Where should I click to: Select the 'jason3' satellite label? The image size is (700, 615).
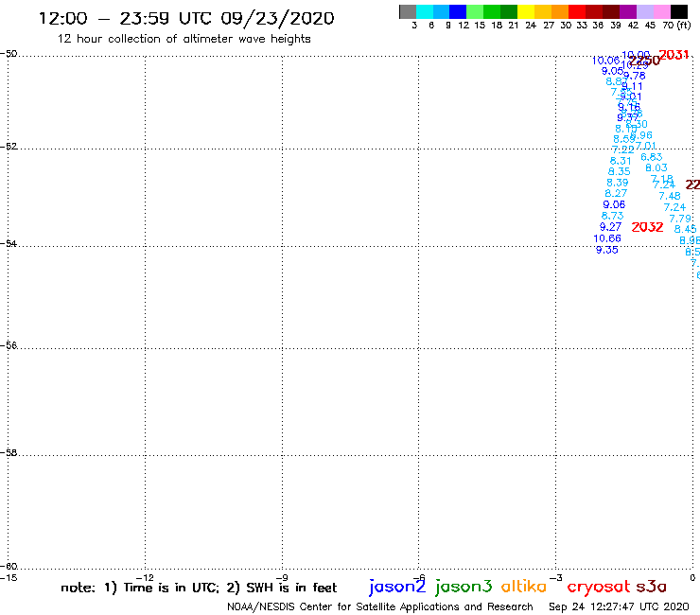pos(464,587)
